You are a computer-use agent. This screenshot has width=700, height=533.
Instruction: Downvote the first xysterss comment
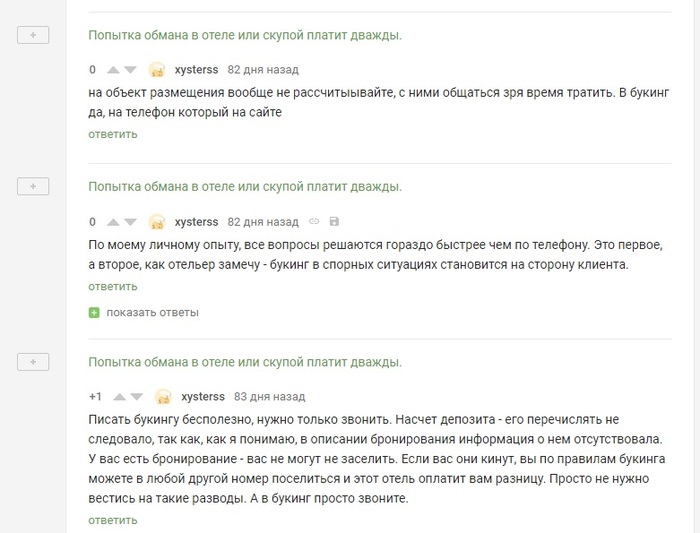click(130, 70)
